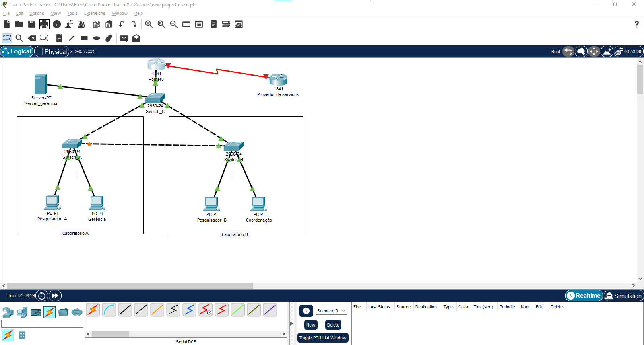Switch to Realtime mode
Viewport: 644px width, 345px height.
click(584, 296)
